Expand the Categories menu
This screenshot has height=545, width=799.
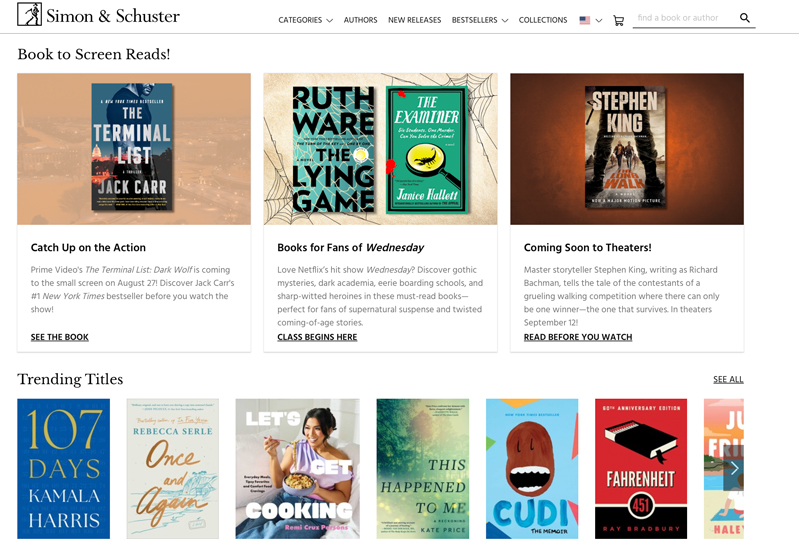(305, 20)
